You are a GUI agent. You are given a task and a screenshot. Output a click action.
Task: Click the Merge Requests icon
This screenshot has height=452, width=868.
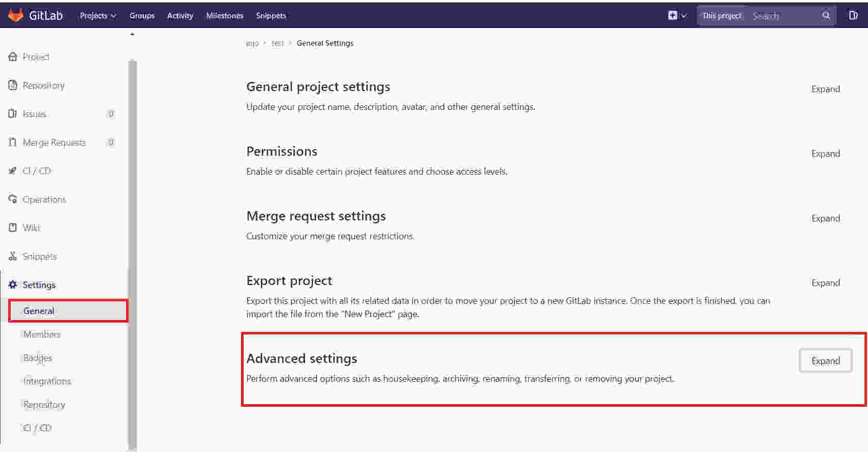coord(13,142)
